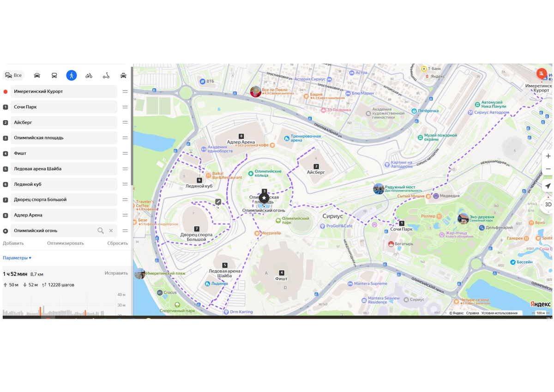This screenshot has width=554, height=392.
Task: Click the ProGolf&Cafe map icon
Action: click(323, 226)
